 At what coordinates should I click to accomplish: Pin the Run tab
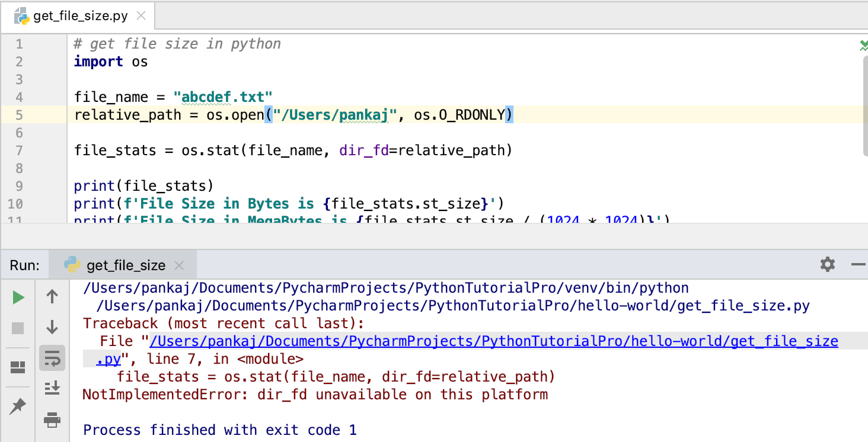click(x=18, y=406)
